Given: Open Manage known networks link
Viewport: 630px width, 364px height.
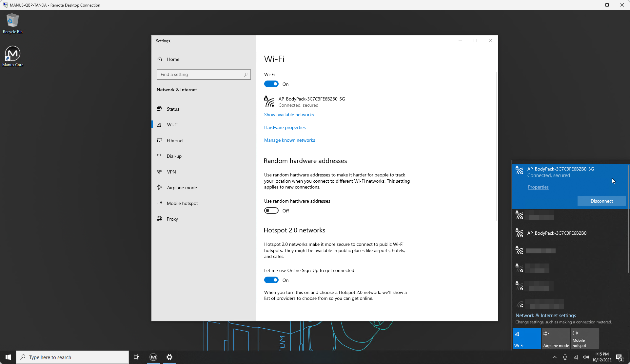Looking at the screenshot, I should pos(289,140).
